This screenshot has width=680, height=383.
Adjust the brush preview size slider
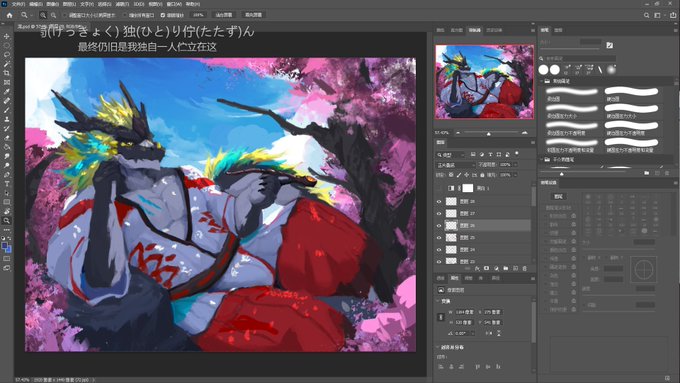(x=562, y=173)
